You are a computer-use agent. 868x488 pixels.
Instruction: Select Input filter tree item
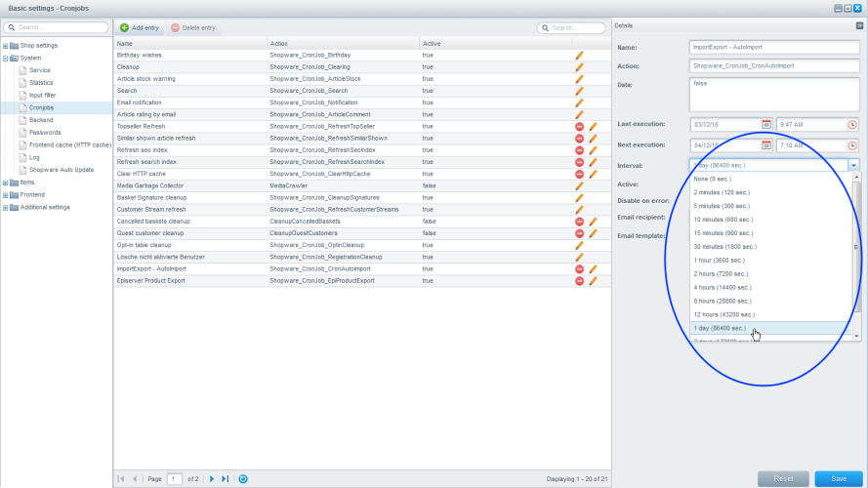point(43,96)
